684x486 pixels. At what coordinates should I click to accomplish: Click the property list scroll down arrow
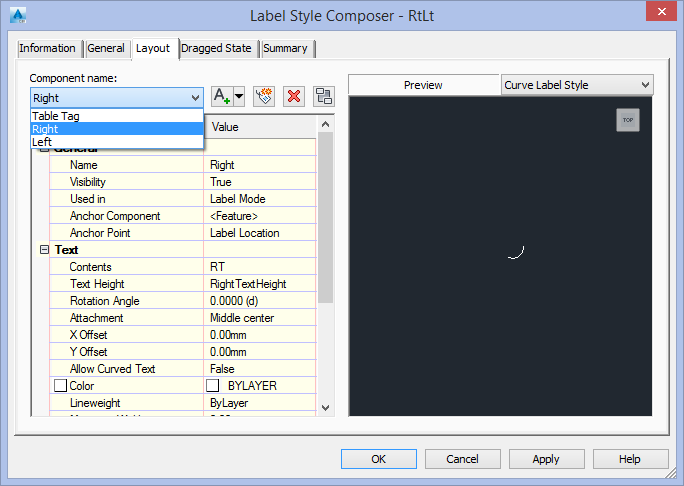point(325,408)
